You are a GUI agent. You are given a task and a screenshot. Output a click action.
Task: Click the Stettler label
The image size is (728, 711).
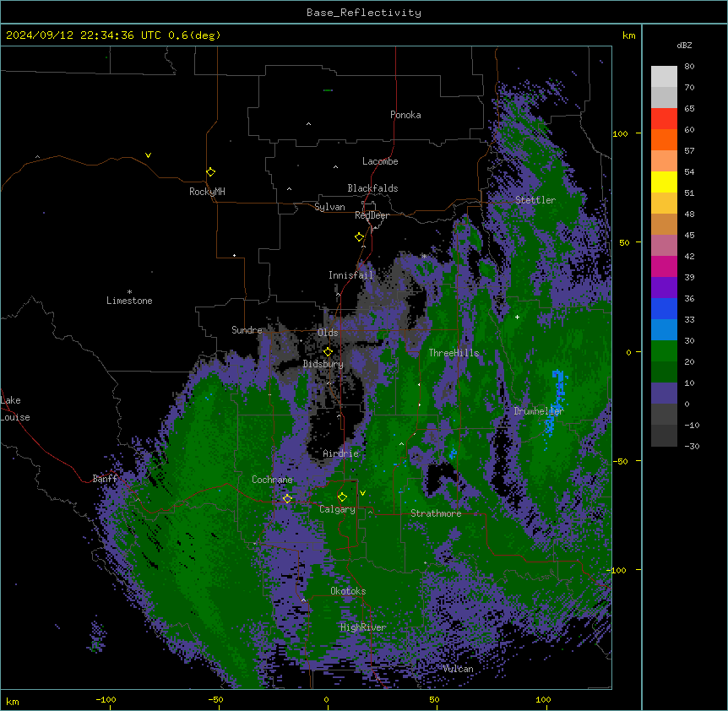[x=535, y=200]
